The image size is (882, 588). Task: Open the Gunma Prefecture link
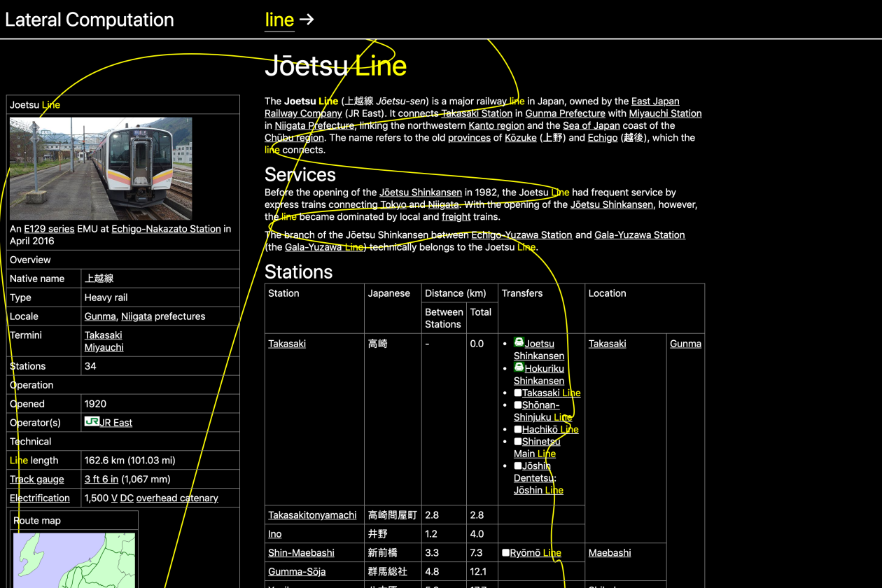[x=566, y=113]
